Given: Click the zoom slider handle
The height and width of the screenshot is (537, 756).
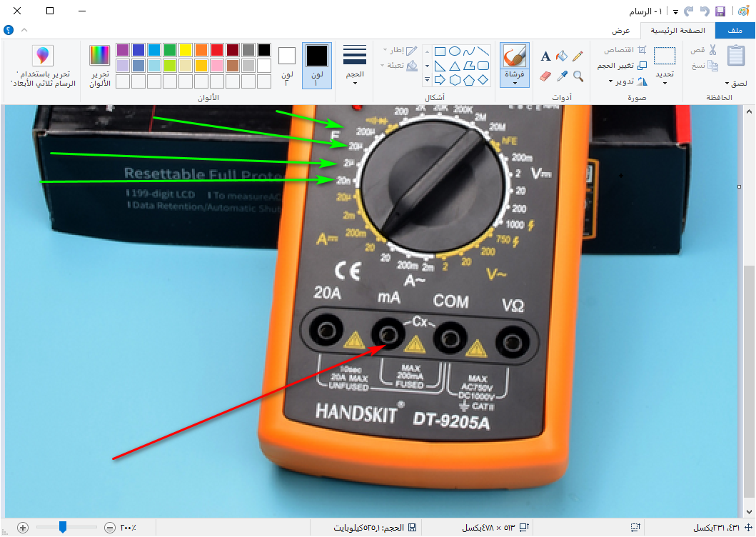Looking at the screenshot, I should [x=63, y=527].
